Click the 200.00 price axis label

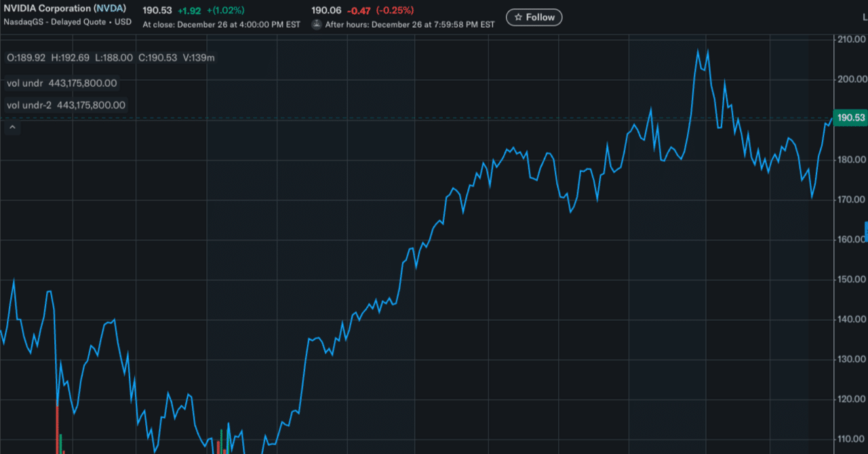pyautogui.click(x=852, y=79)
